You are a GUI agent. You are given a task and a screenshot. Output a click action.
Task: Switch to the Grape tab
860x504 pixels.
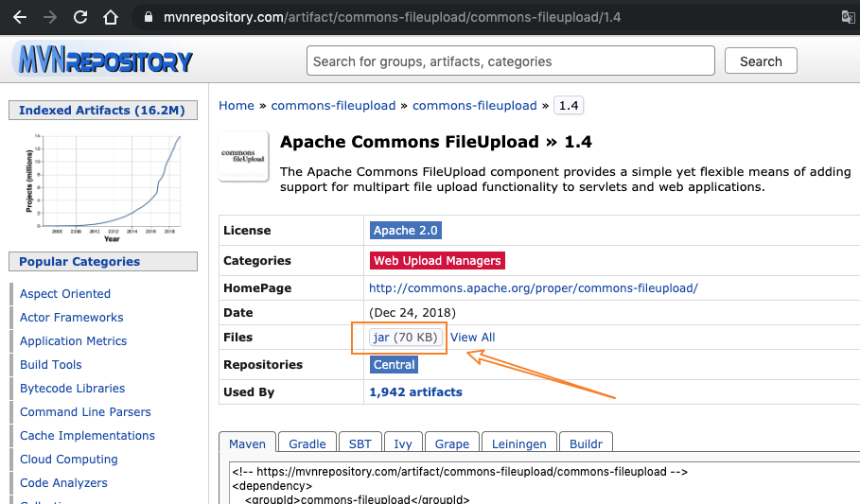(x=452, y=443)
